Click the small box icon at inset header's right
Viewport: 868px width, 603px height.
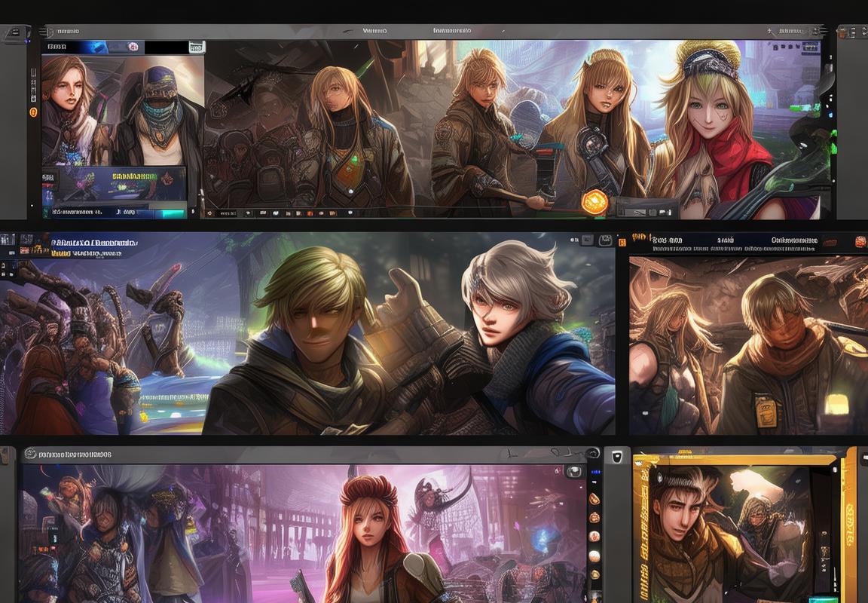pyautogui.click(x=196, y=47)
